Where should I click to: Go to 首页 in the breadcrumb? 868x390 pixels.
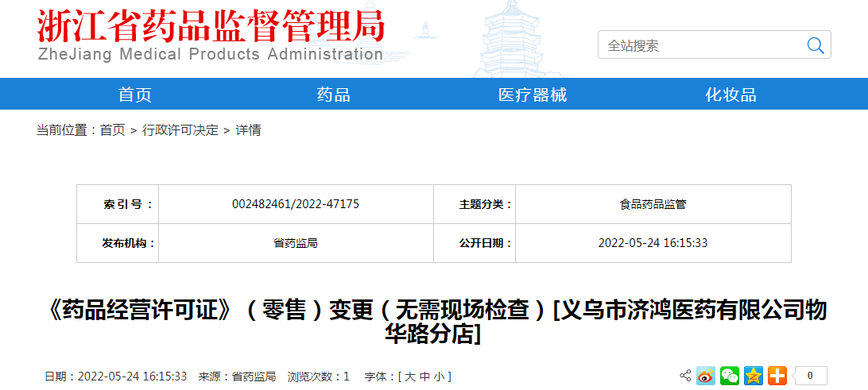tap(112, 130)
